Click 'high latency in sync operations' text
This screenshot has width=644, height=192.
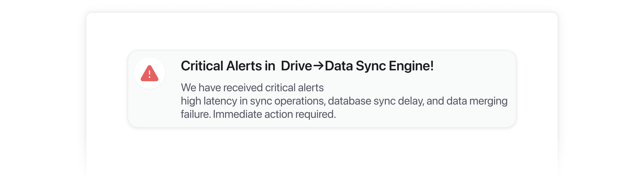tap(253, 101)
